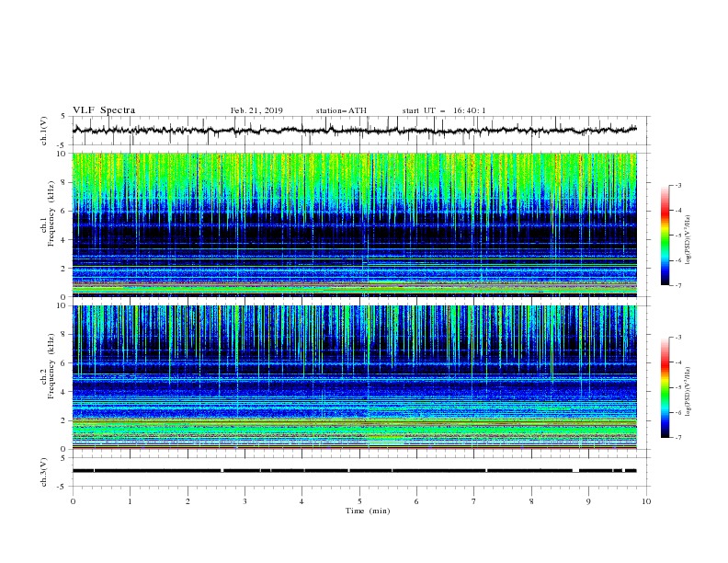Click the "5" tick on ch.1(V) axis
Viewport: 728px width, 563px height.
(x=64, y=116)
